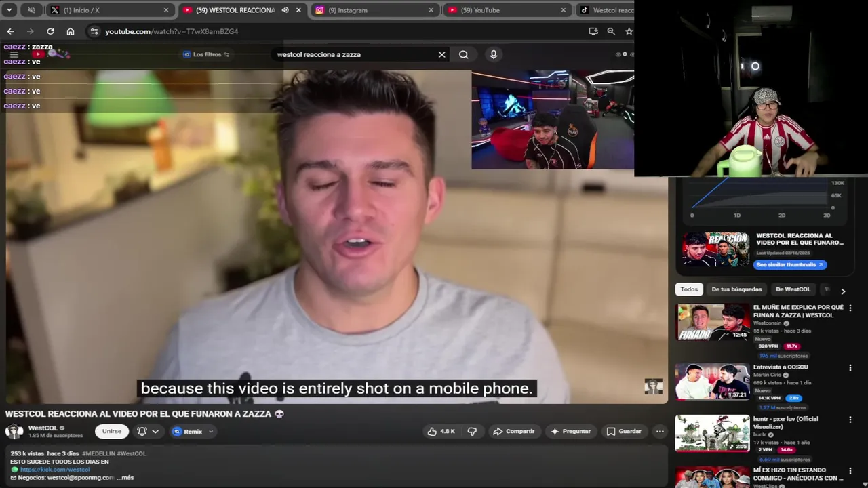Screen dimensions: 868x488
Task: Open EL MUÑE ME EXPLICA video thumbnail
Action: pos(712,322)
